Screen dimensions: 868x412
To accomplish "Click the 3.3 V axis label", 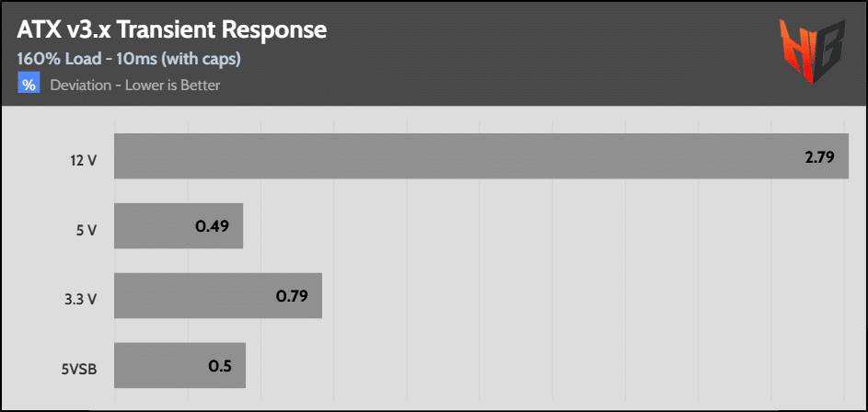I will coord(81,301).
